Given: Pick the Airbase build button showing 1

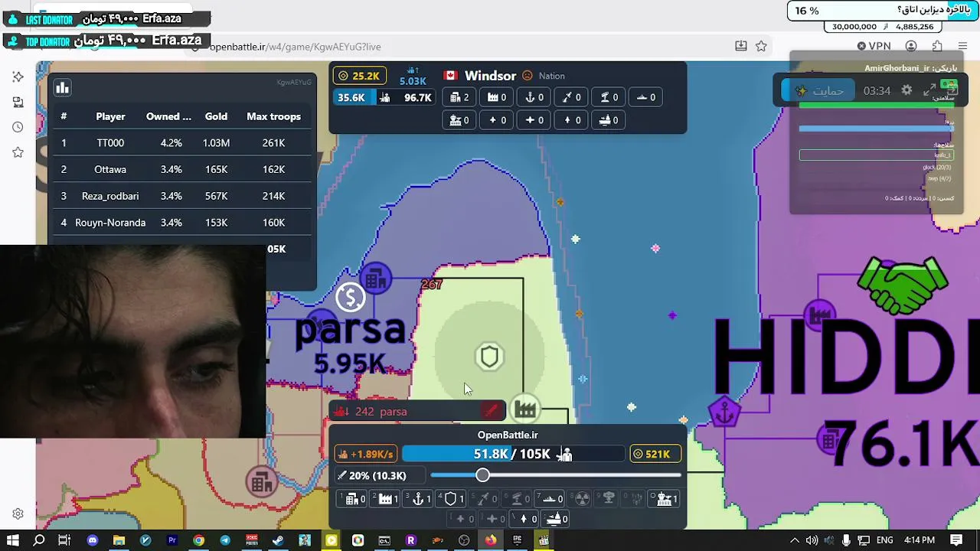Looking at the screenshot, I should pos(663,499).
